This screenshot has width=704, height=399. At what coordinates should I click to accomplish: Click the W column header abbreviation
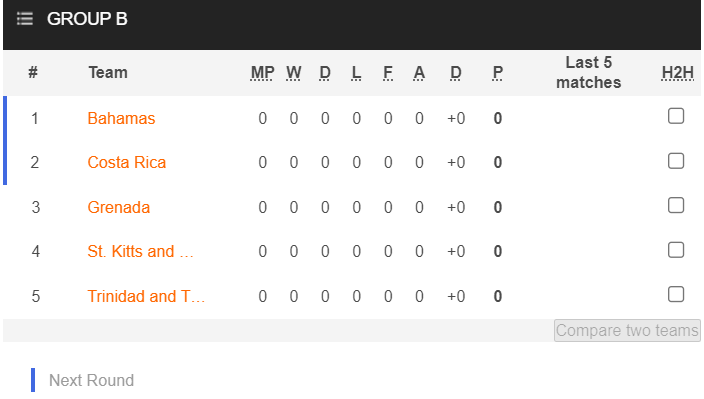tap(294, 73)
